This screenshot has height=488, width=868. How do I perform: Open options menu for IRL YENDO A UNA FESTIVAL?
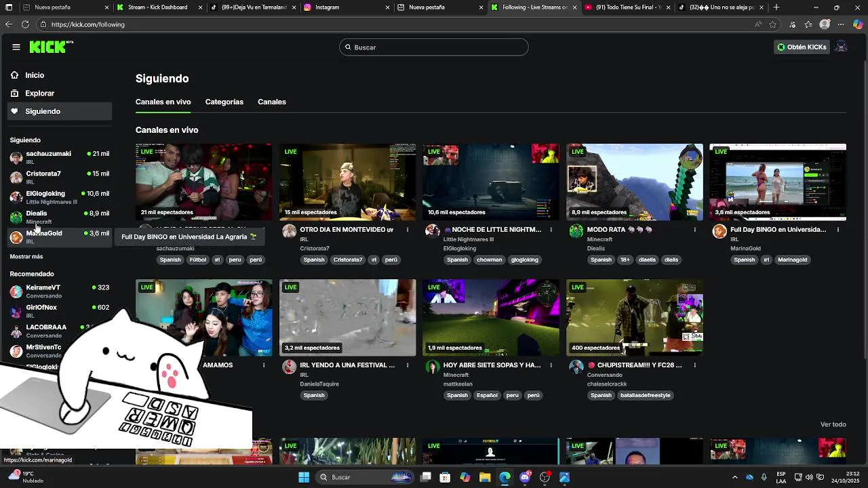click(x=408, y=365)
